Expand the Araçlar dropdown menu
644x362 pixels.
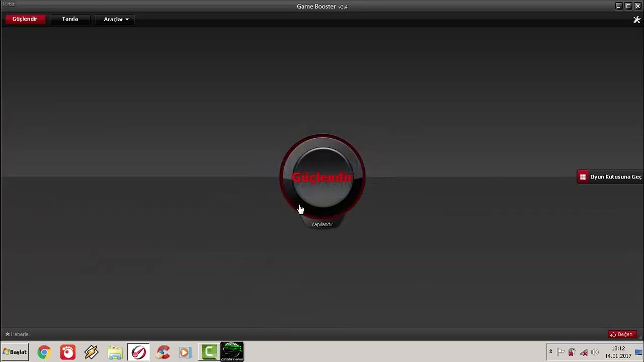coord(116,19)
